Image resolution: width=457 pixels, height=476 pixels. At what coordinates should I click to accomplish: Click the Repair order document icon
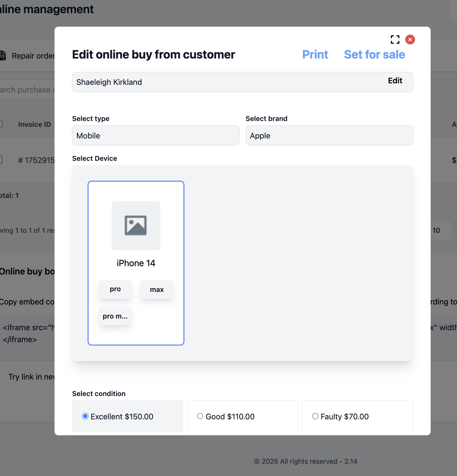pyautogui.click(x=2, y=56)
